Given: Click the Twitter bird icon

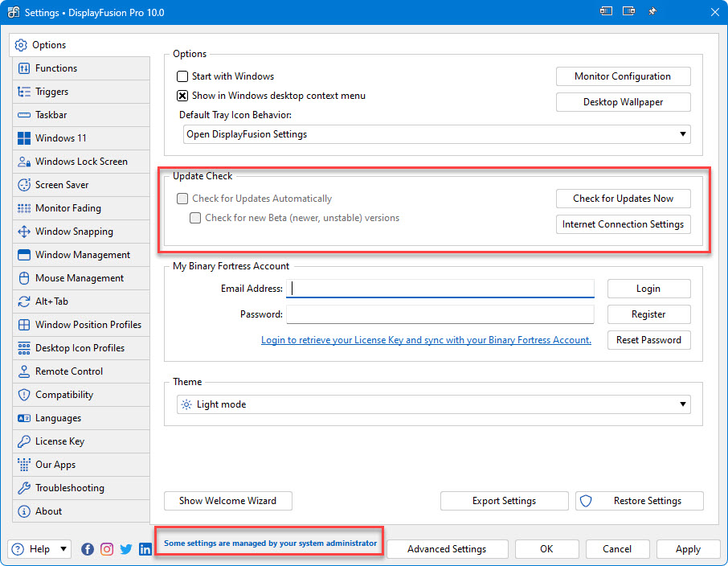Looking at the screenshot, I should pyautogui.click(x=126, y=549).
